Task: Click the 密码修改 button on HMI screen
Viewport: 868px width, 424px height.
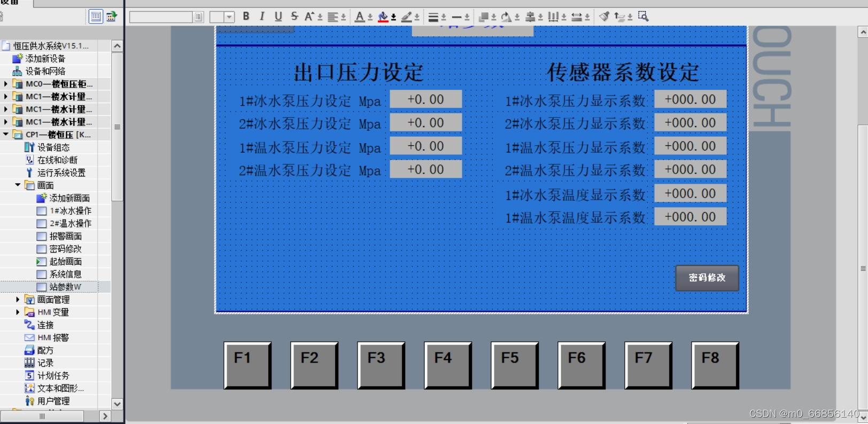Action: tap(707, 278)
